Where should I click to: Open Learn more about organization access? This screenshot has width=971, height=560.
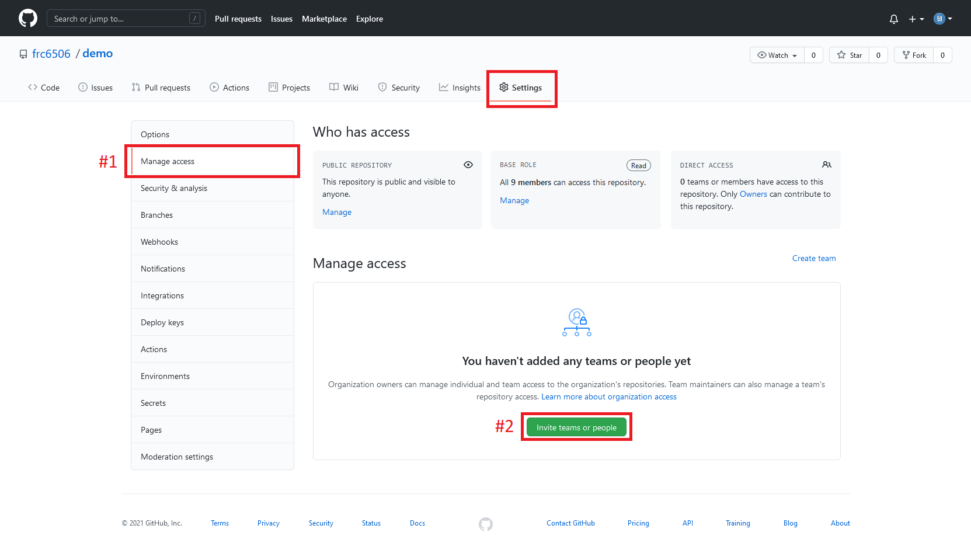pos(609,396)
